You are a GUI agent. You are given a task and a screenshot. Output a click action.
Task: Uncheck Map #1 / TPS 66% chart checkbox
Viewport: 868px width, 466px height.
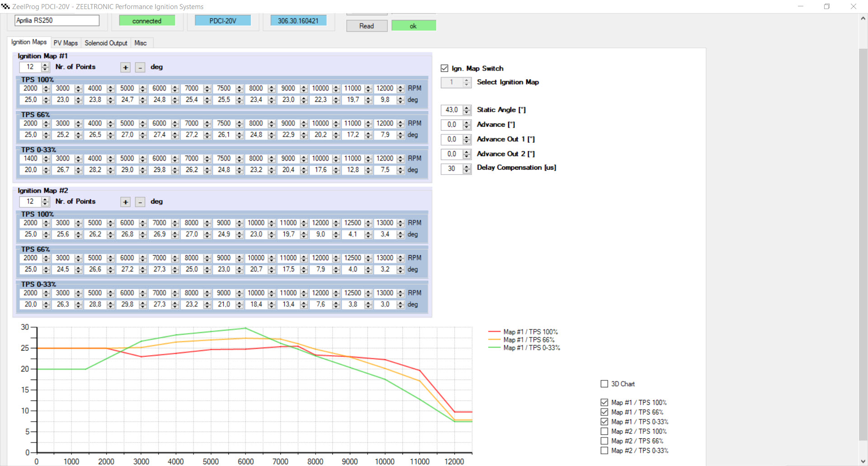pos(604,412)
